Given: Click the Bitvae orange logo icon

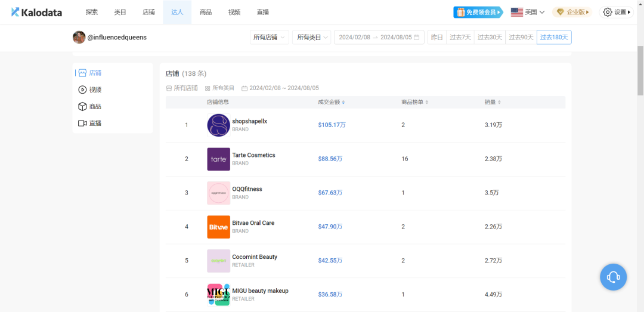Looking at the screenshot, I should (x=218, y=227).
